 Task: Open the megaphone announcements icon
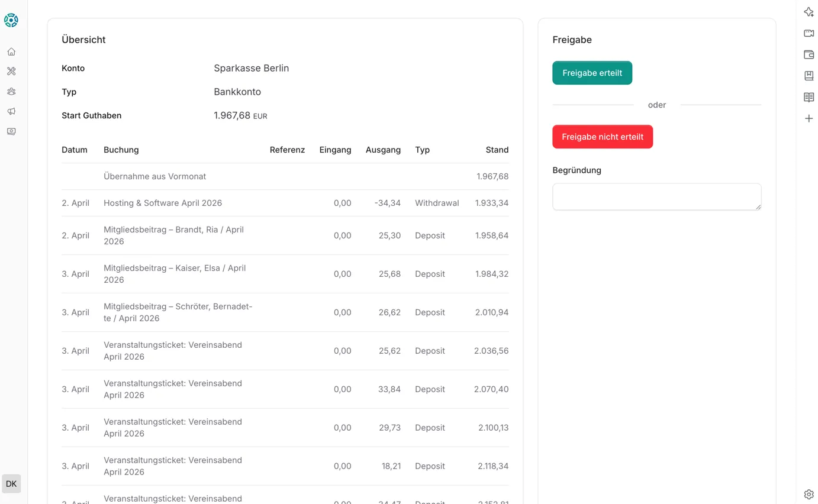(x=11, y=111)
